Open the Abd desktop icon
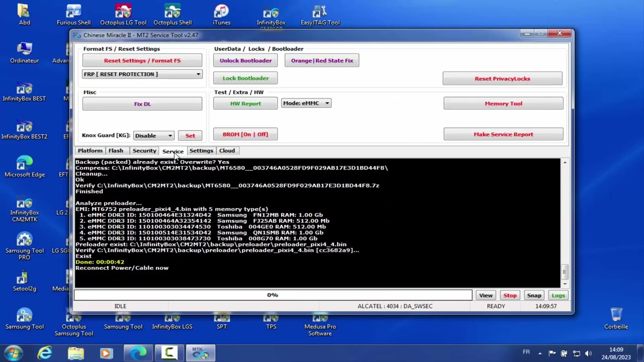Viewport: 644px width, 362px height. point(24,15)
